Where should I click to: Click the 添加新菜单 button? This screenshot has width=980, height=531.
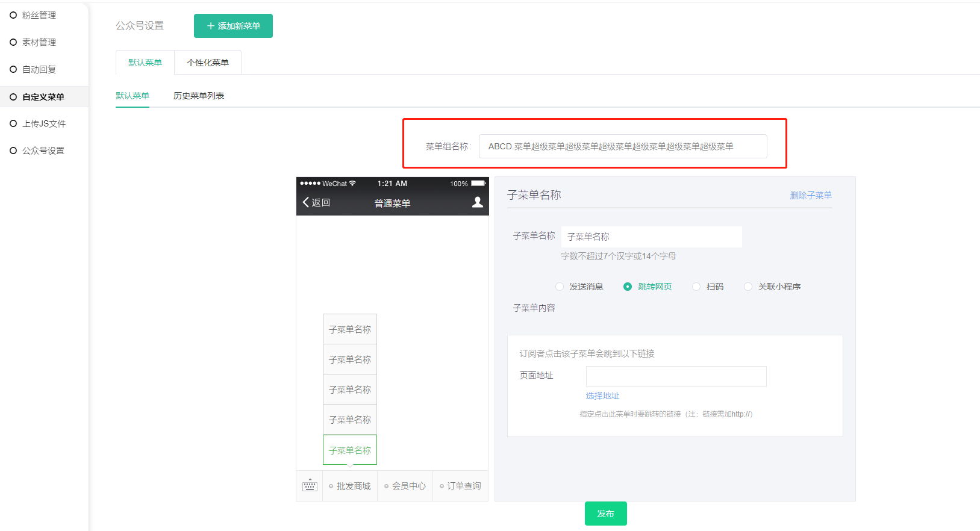(233, 26)
